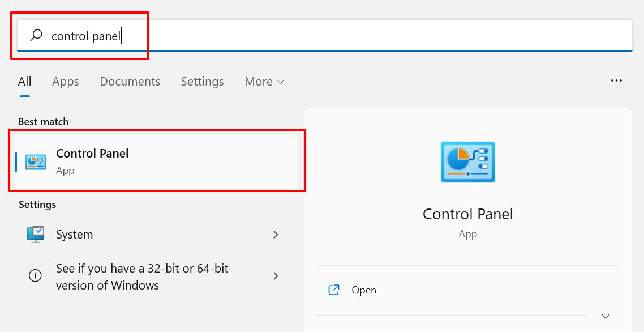Click the large Control Panel icon in preview pane
644x332 pixels.
[468, 161]
